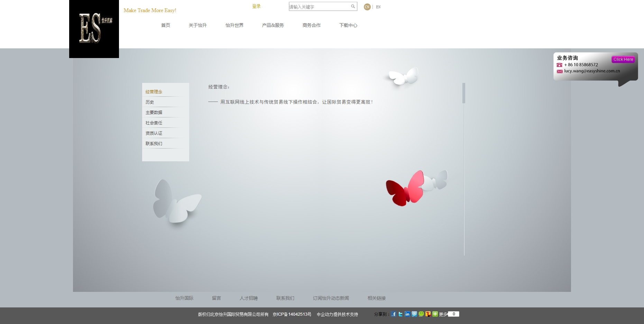
Task: Click the purple Click Here button
Action: point(623,59)
